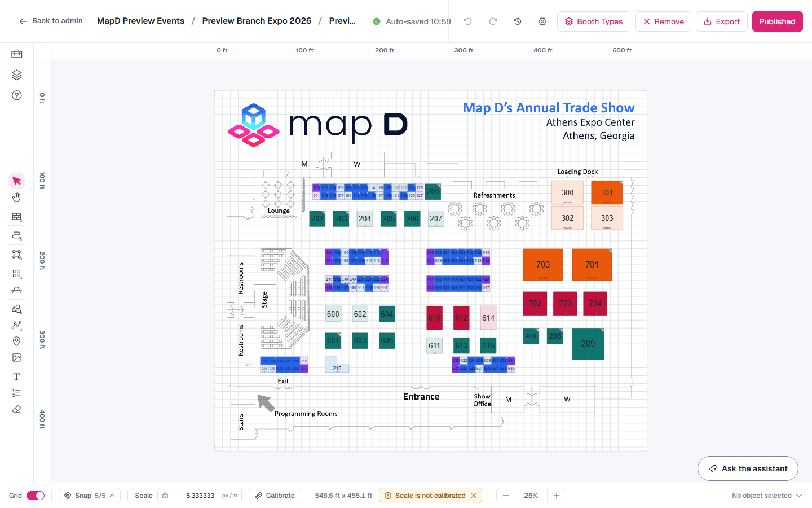This screenshot has height=508, width=812.
Task: Select orange booth 700 on map
Action: click(x=543, y=264)
